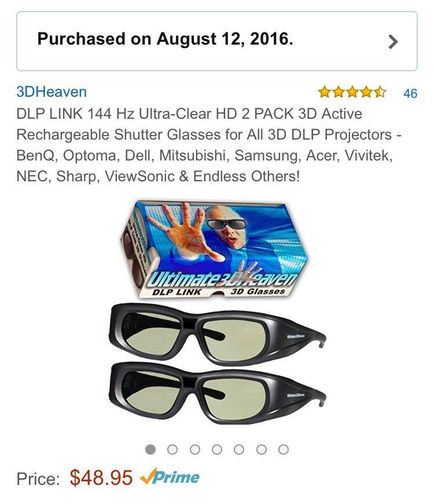Tap the upper pair of 3D glasses
Viewport: 434px width, 504px height.
[217, 333]
